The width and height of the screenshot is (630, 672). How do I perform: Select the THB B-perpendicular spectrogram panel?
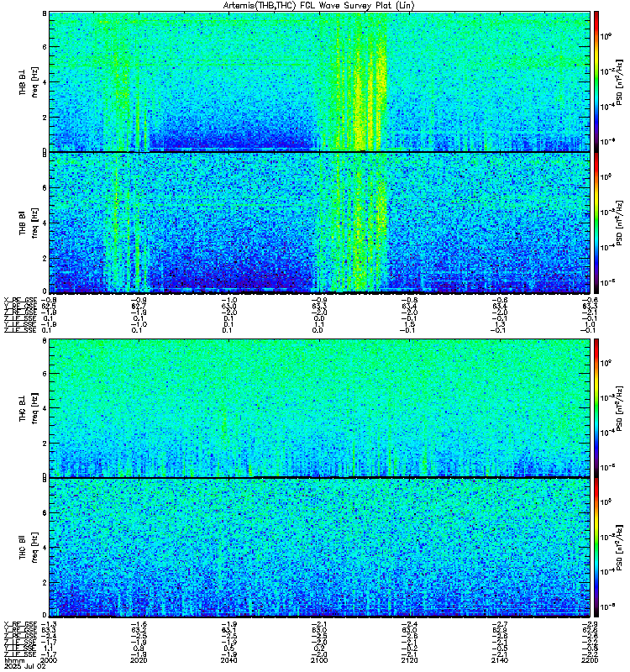coord(319,81)
